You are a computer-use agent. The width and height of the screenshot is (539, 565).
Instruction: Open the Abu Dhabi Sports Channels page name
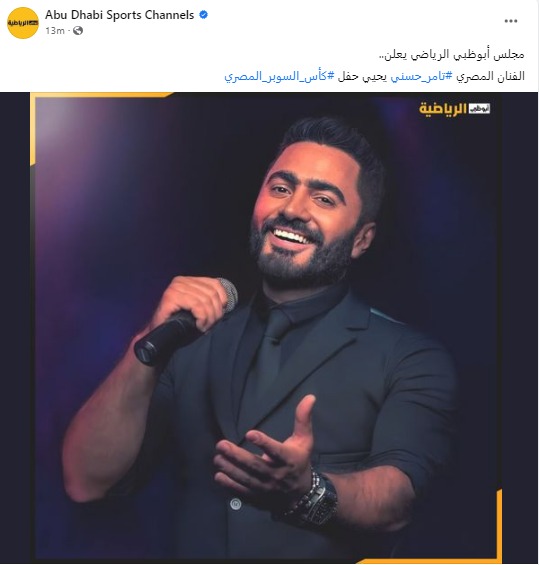point(119,15)
